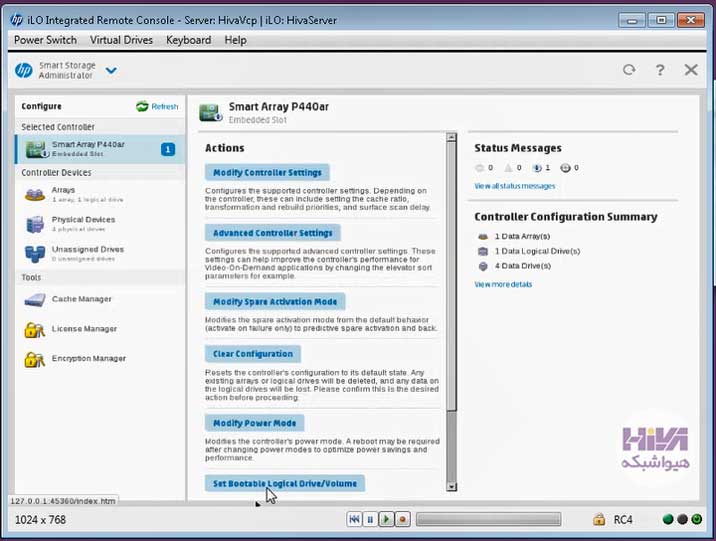Click the green play button in the console bar
This screenshot has width=716, height=541.
click(x=386, y=519)
